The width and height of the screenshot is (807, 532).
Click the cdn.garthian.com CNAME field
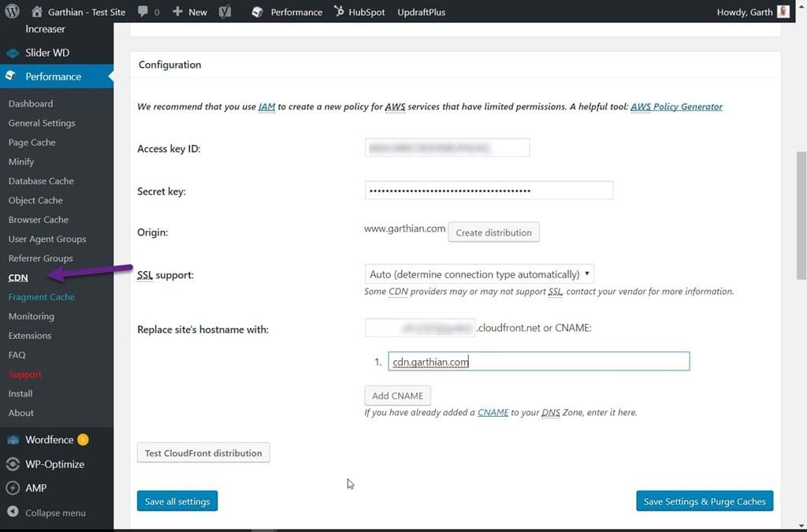[539, 361]
